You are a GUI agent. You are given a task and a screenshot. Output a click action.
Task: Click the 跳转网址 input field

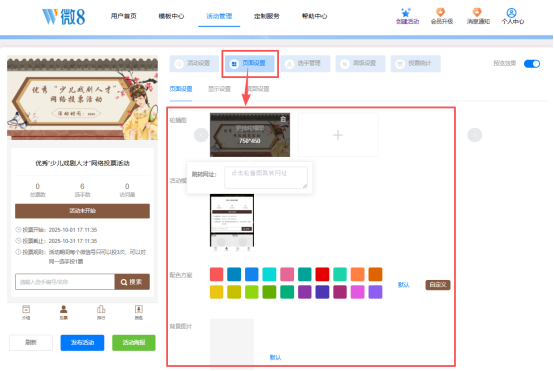(x=266, y=177)
